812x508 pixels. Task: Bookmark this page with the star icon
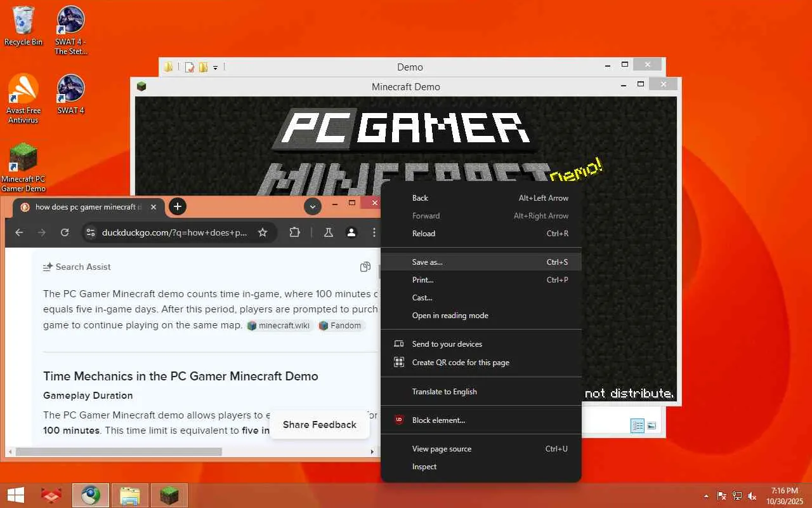click(x=263, y=232)
